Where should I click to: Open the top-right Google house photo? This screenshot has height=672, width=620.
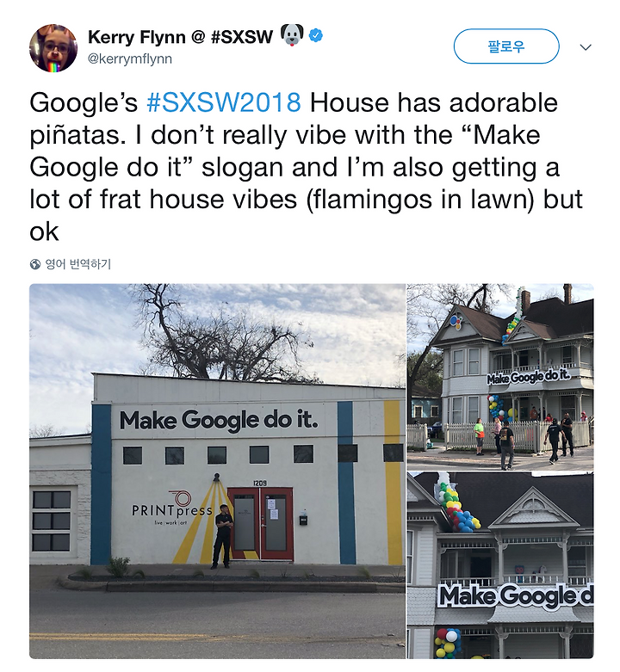[x=500, y=377]
